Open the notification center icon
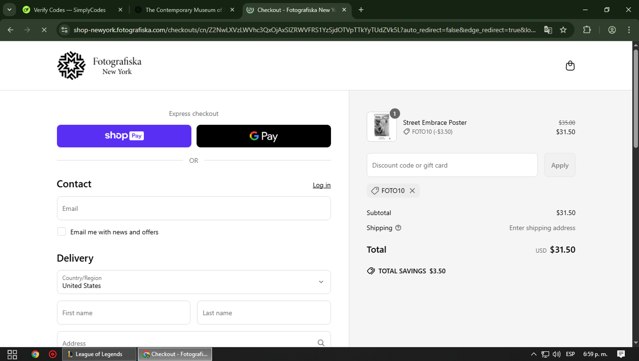The image size is (639, 361). coord(621,354)
